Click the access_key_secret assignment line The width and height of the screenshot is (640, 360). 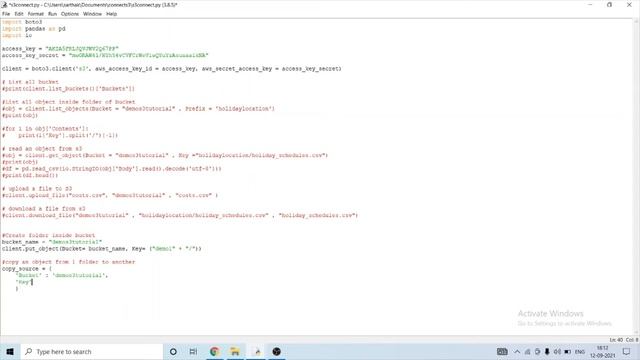point(105,55)
